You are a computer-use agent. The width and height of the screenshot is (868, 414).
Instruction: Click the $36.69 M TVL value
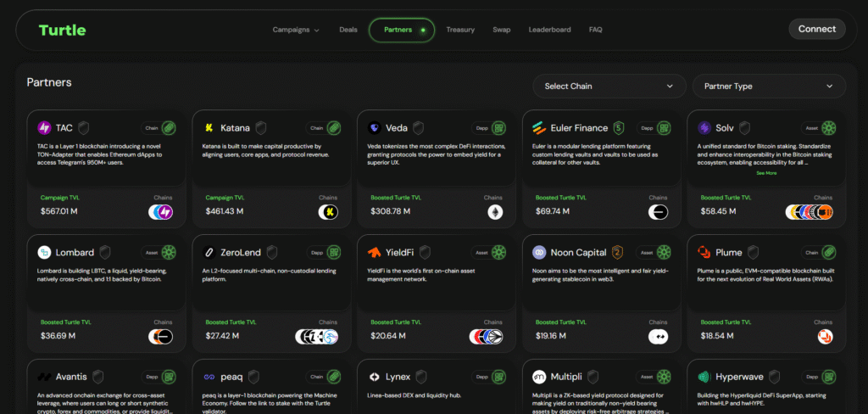(58, 336)
